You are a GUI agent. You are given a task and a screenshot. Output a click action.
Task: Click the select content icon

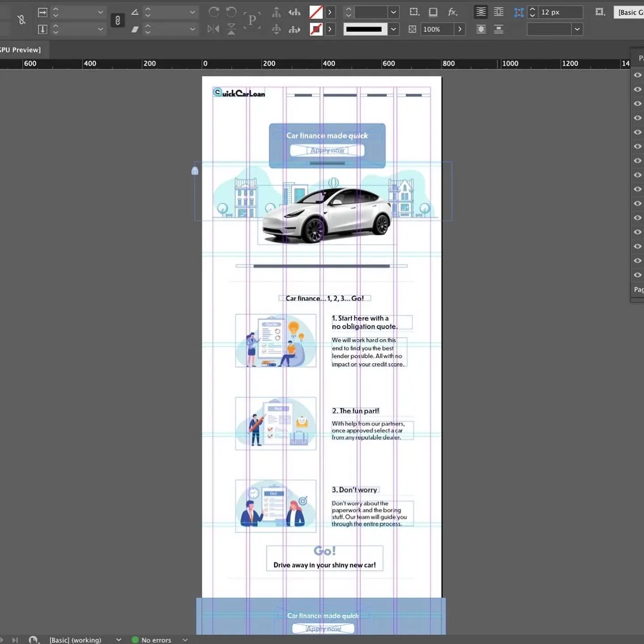276,30
